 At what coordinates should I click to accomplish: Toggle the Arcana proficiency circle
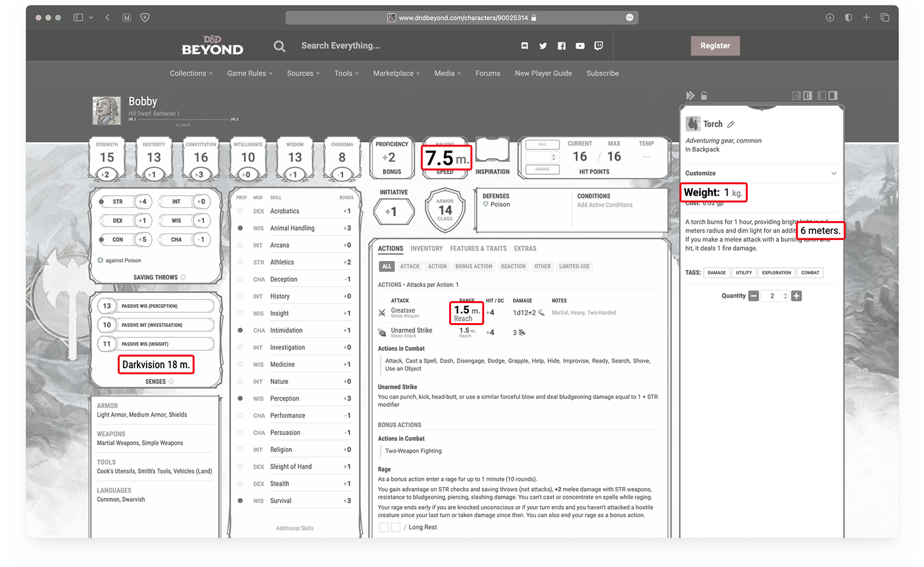pos(240,245)
